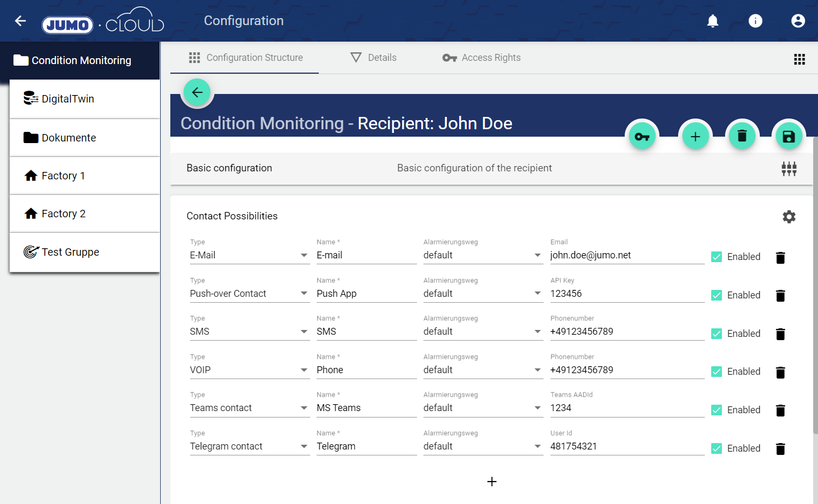
Task: Click the Email address input field
Action: 626,255
